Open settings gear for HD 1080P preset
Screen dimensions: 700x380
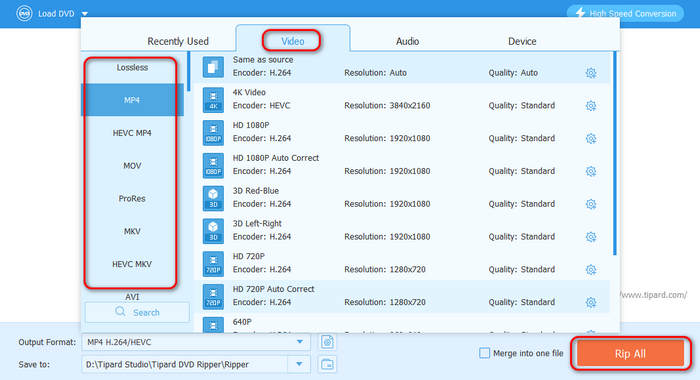coord(591,138)
